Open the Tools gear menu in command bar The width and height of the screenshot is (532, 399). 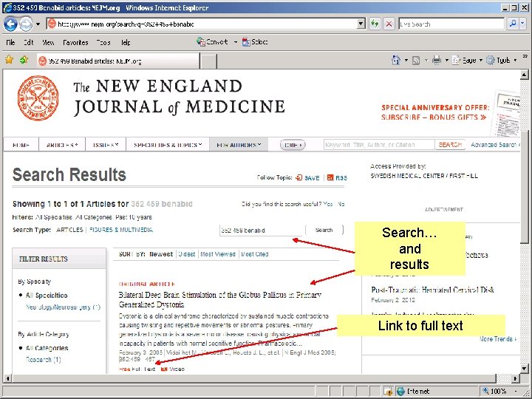[x=502, y=61]
